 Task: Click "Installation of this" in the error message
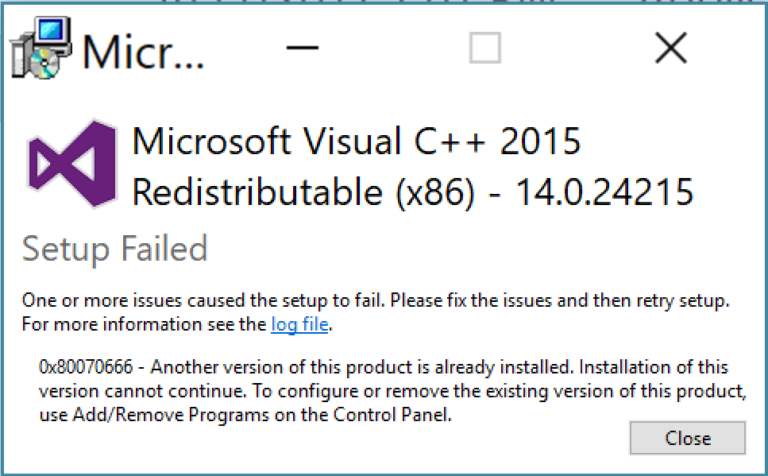[654, 367]
